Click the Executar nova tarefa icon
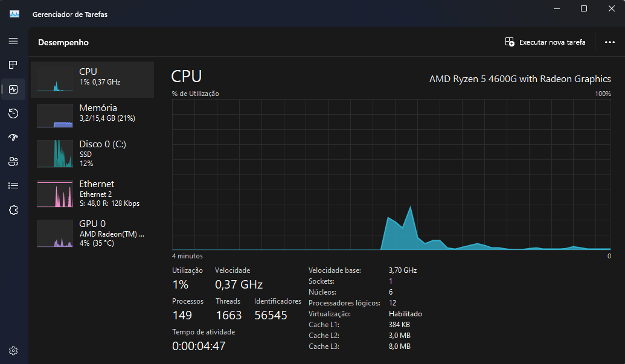625x364 pixels. (x=510, y=42)
